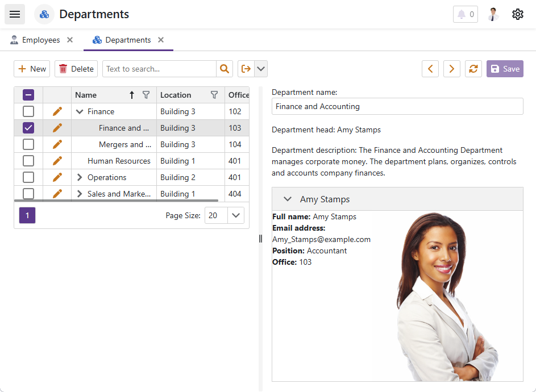Open the user profile avatar
The height and width of the screenshot is (392, 536).
pyautogui.click(x=493, y=14)
